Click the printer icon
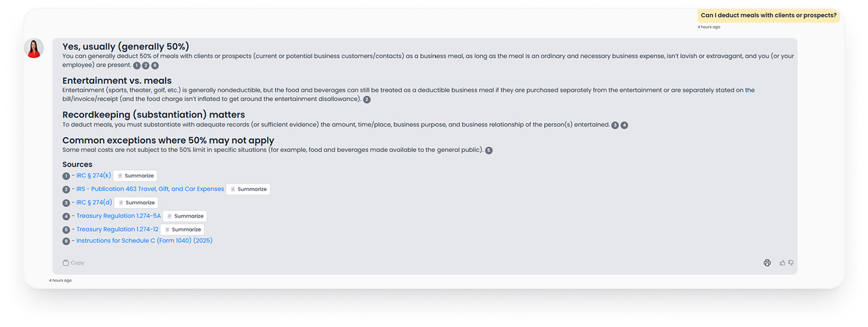 pos(767,263)
